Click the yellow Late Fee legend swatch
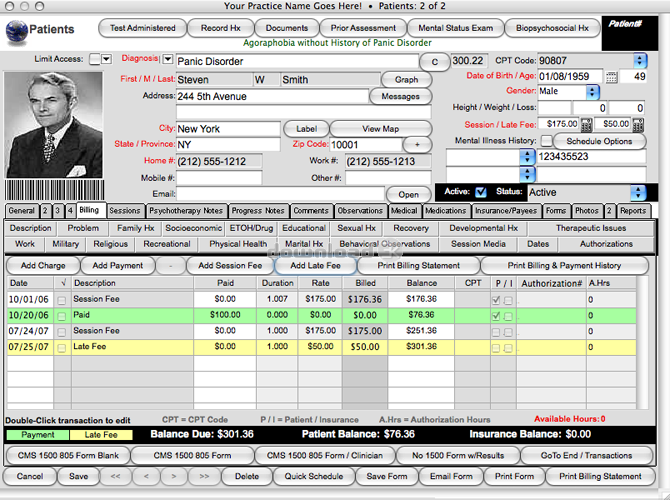 pos(101,435)
